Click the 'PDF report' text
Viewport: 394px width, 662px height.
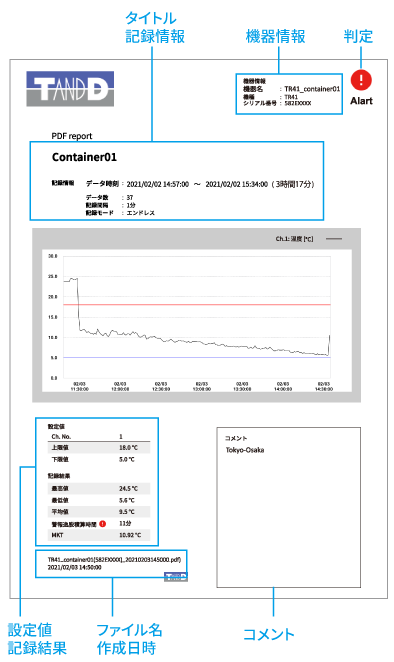coord(72,136)
